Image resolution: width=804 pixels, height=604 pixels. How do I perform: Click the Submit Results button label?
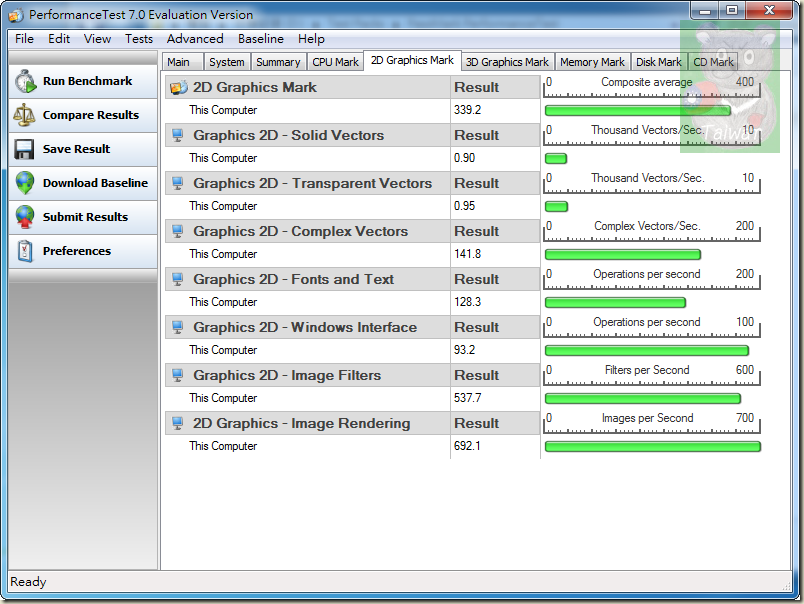click(85, 217)
